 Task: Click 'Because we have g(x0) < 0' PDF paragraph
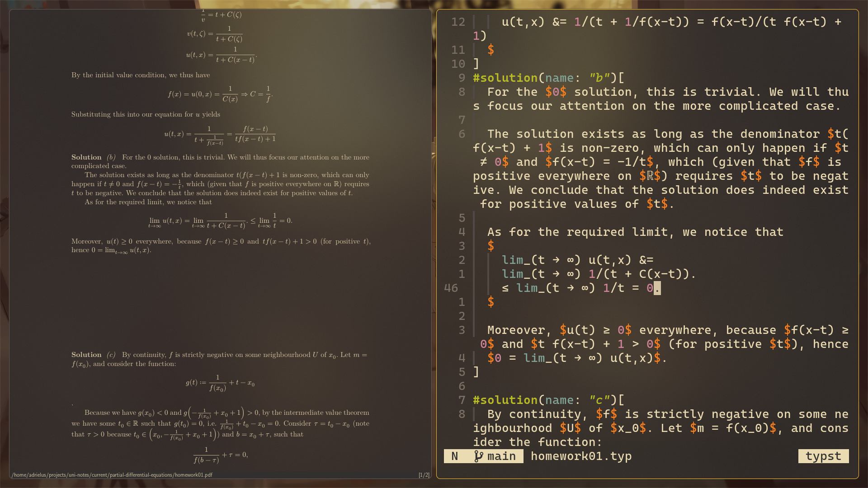(220, 423)
